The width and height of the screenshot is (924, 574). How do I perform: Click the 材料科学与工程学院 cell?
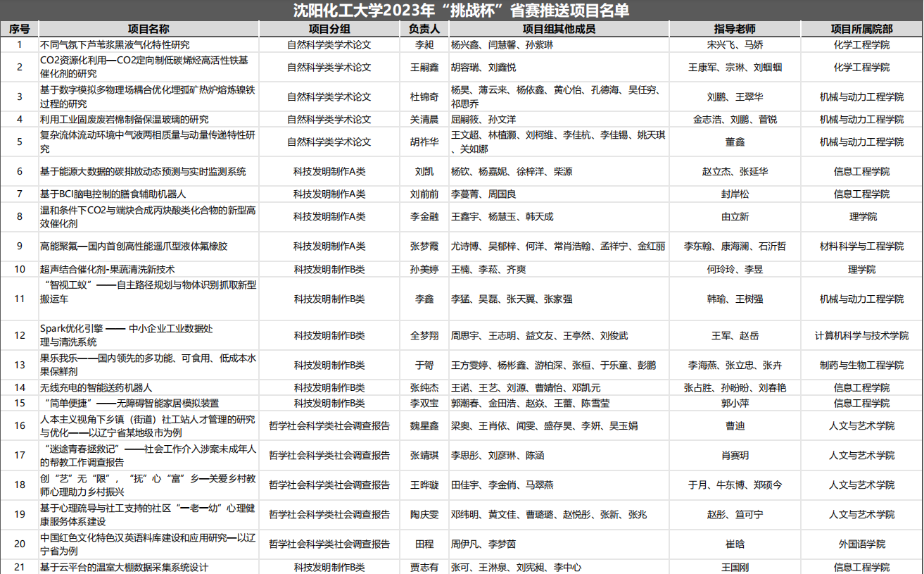[861, 247]
